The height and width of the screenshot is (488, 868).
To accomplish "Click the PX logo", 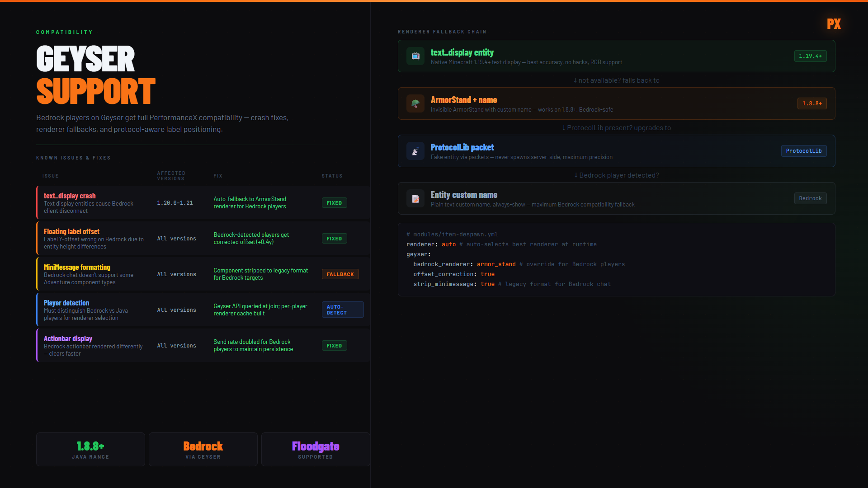I will 834,24.
